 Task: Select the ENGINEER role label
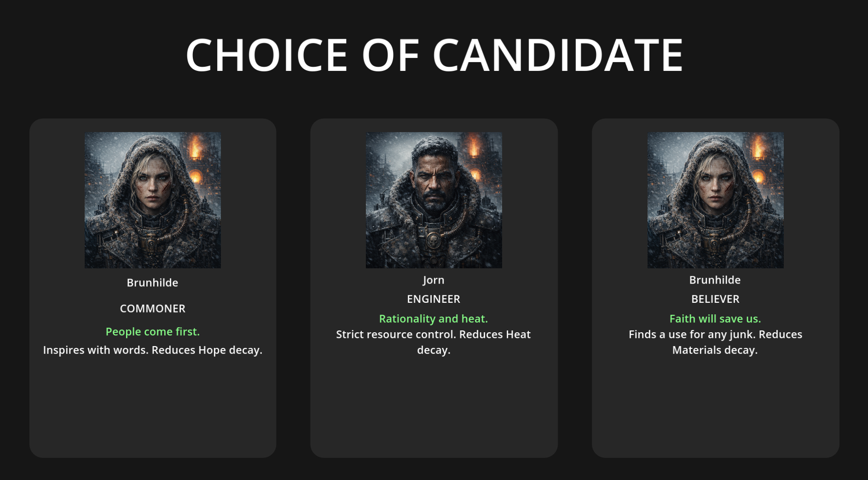pyautogui.click(x=434, y=299)
